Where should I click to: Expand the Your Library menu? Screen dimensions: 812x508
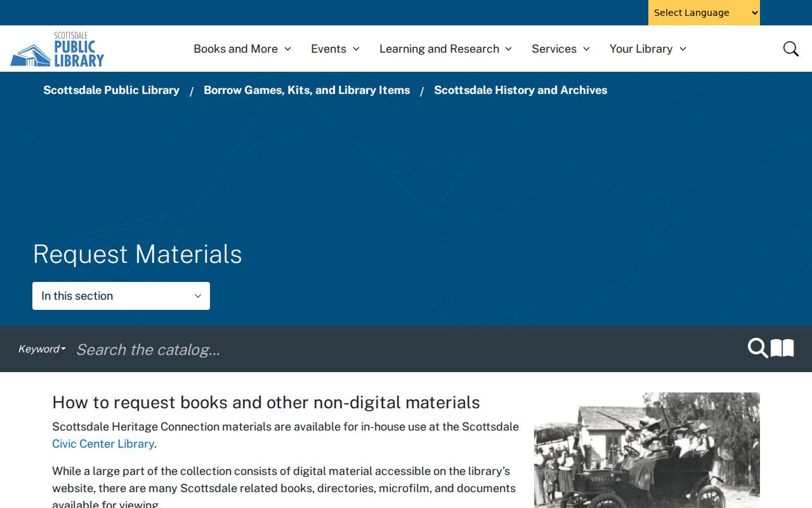click(648, 49)
